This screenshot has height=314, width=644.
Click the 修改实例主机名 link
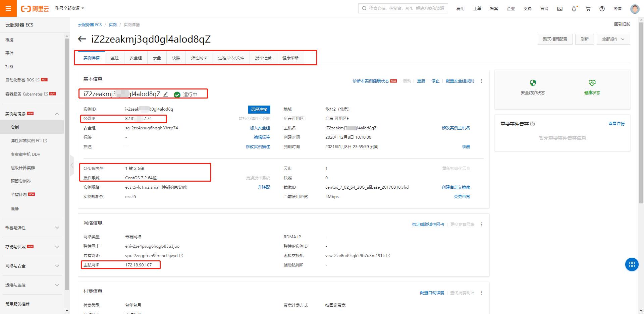point(456,128)
